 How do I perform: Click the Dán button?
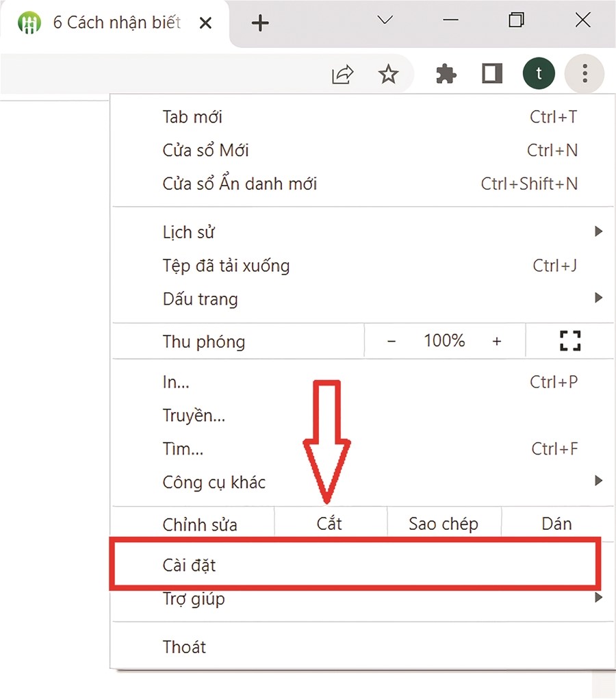[x=556, y=524]
